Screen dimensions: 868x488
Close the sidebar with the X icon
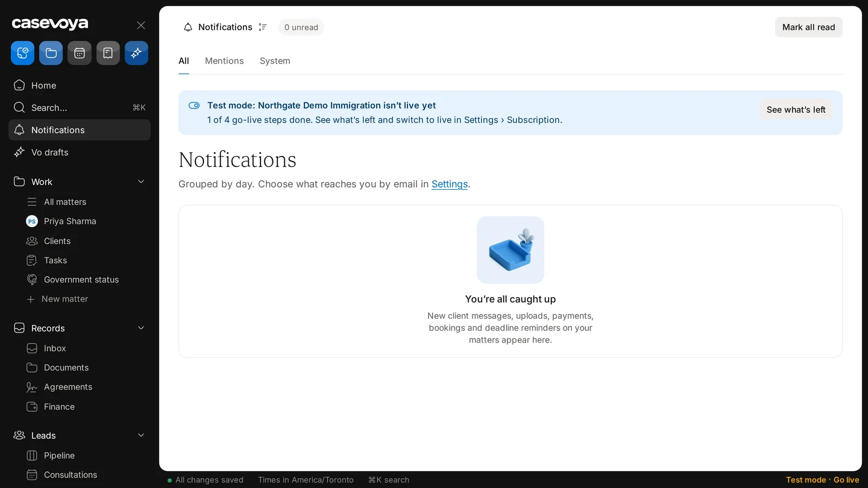141,25
